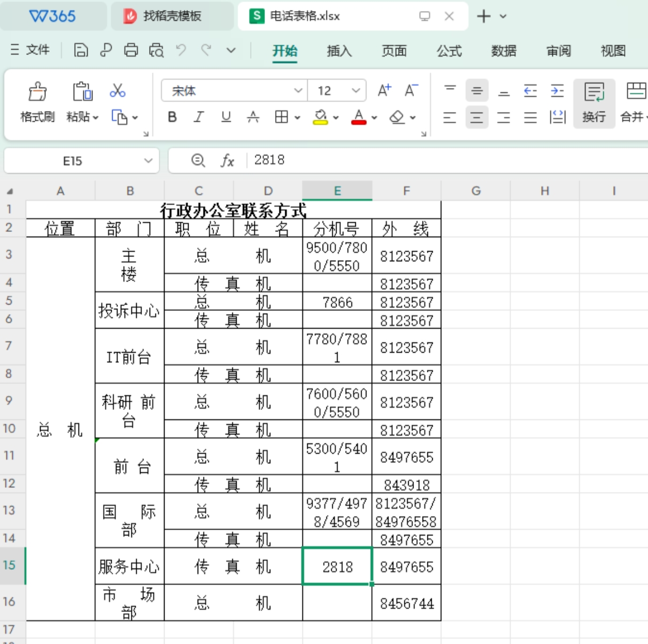Open the font size dropdown showing 12
648x644 pixels.
pos(356,91)
